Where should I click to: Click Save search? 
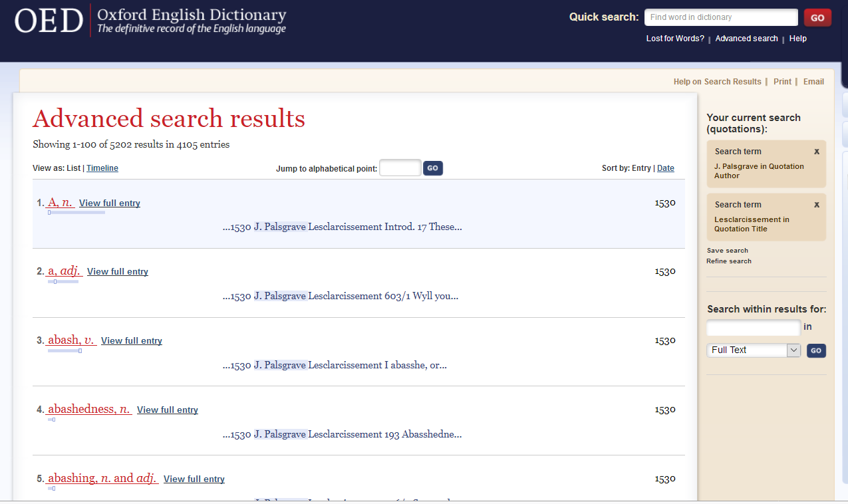727,251
